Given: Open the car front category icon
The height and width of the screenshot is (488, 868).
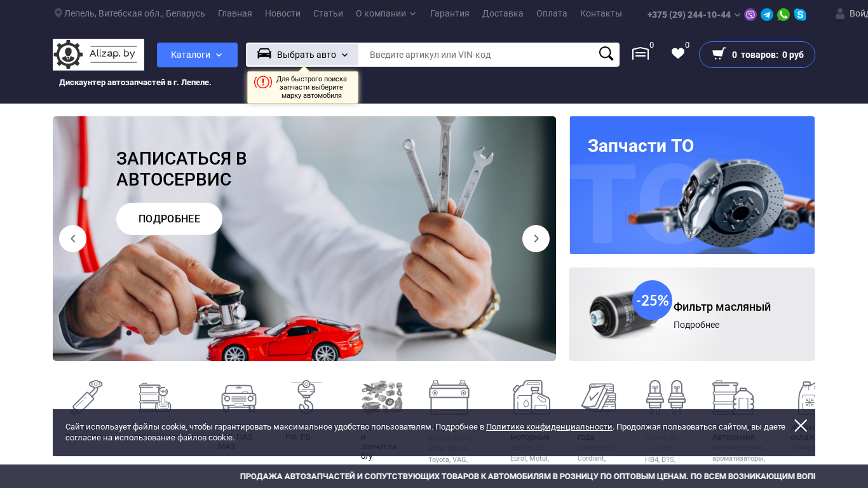Looking at the screenshot, I should [x=238, y=398].
